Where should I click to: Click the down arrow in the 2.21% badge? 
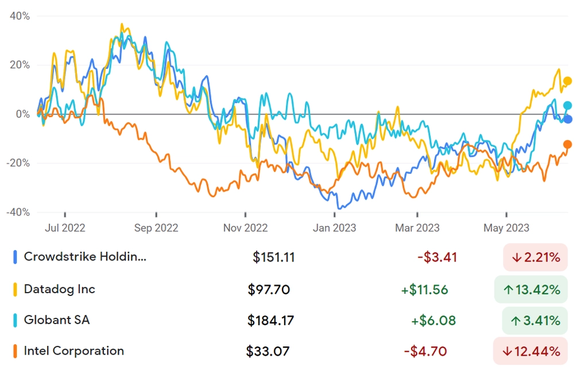tap(517, 258)
